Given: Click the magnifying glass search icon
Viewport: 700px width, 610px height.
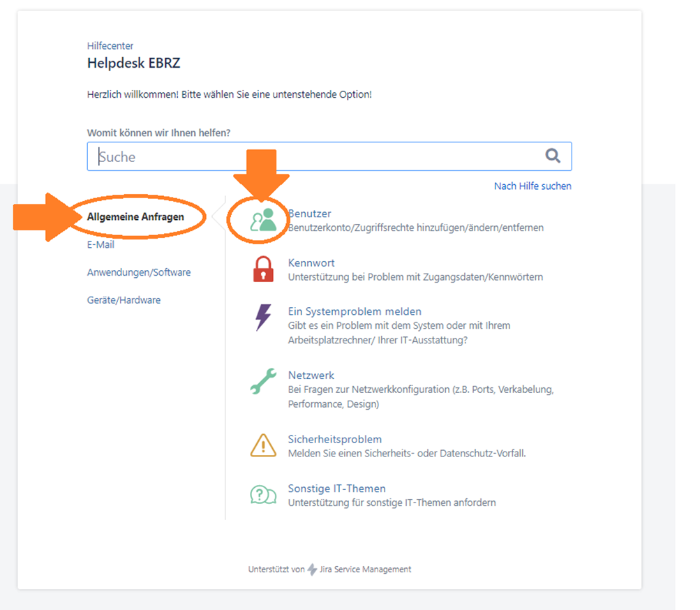Looking at the screenshot, I should 553,156.
